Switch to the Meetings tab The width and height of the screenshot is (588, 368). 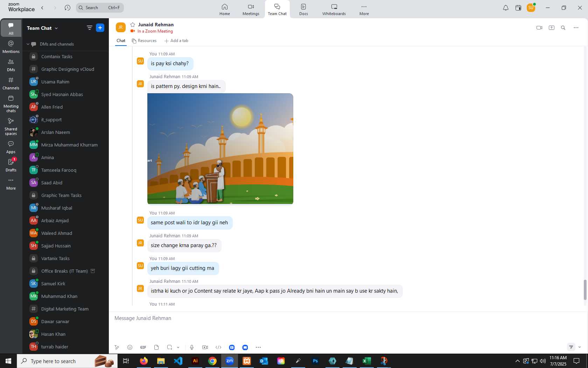251,9
